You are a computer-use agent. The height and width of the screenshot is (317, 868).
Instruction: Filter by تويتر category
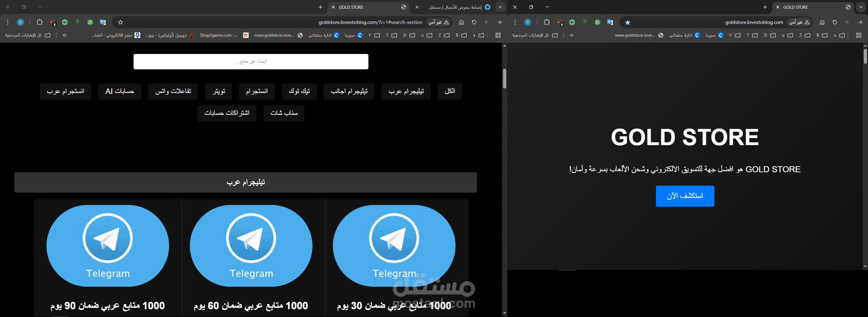(x=219, y=92)
